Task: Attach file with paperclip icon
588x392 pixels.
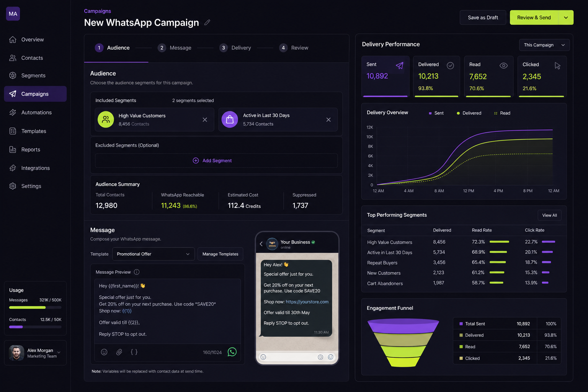Action: 119,352
